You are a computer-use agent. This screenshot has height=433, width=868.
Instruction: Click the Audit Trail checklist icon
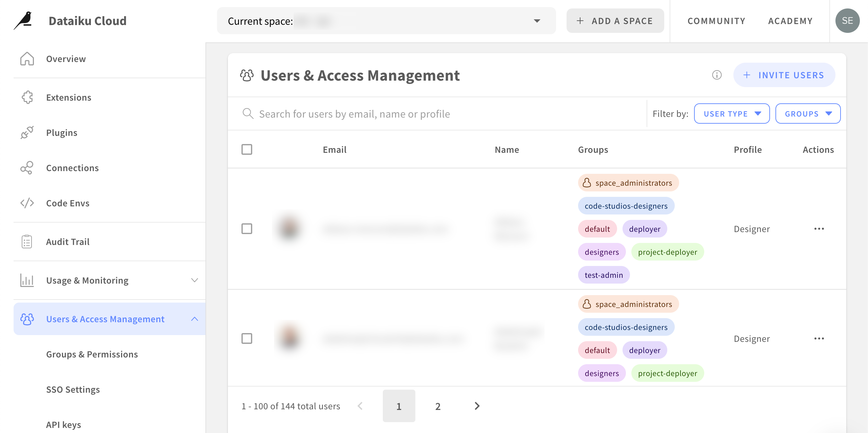pyautogui.click(x=27, y=242)
